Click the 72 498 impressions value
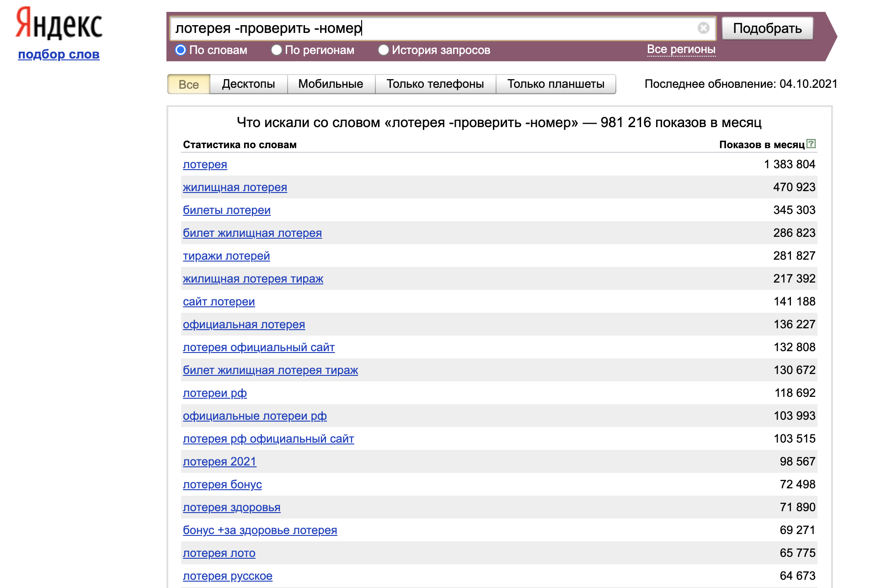 (x=797, y=484)
